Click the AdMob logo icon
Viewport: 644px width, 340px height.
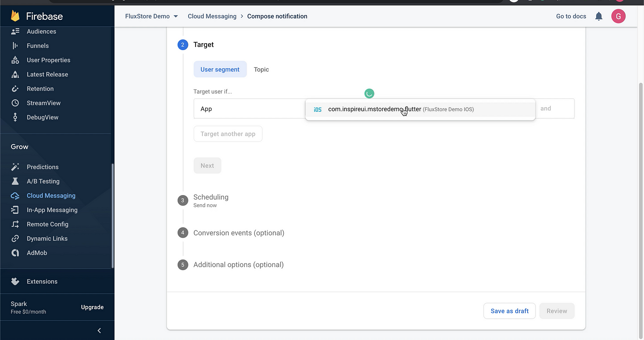pyautogui.click(x=15, y=253)
